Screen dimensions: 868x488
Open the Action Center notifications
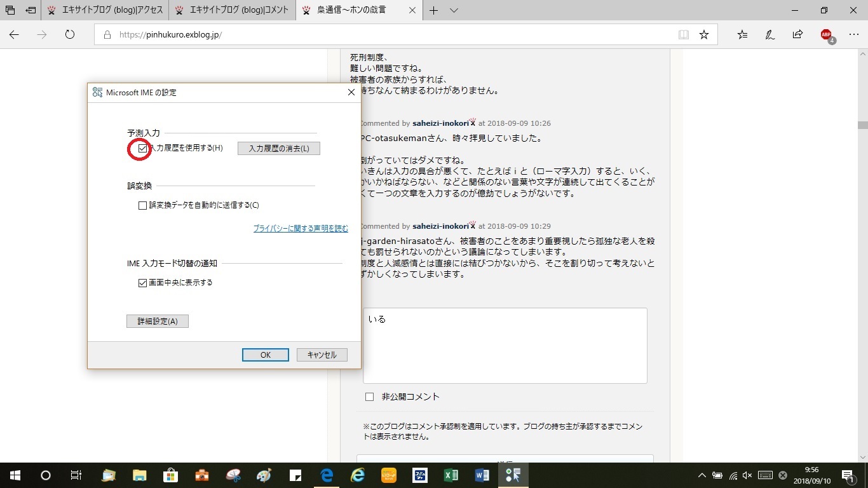point(848,475)
